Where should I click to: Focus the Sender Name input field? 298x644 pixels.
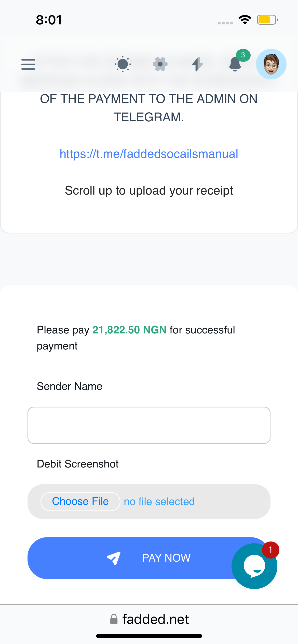[149, 425]
